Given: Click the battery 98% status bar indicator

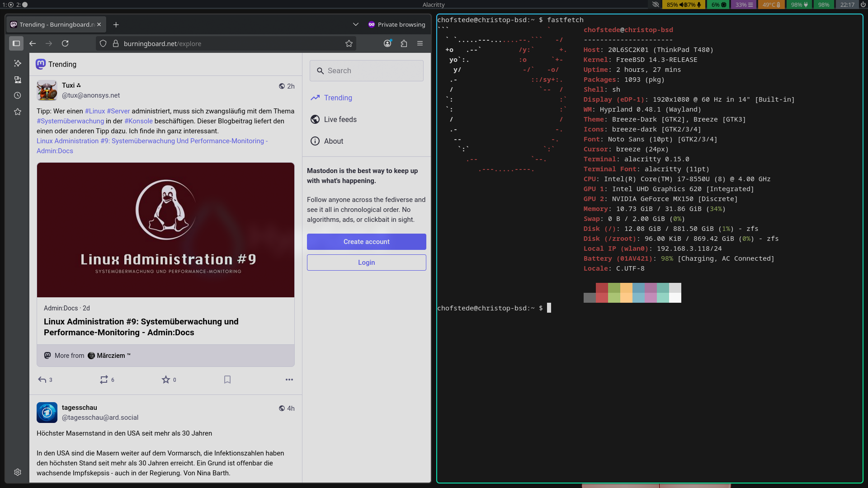Looking at the screenshot, I should pyautogui.click(x=799, y=5).
